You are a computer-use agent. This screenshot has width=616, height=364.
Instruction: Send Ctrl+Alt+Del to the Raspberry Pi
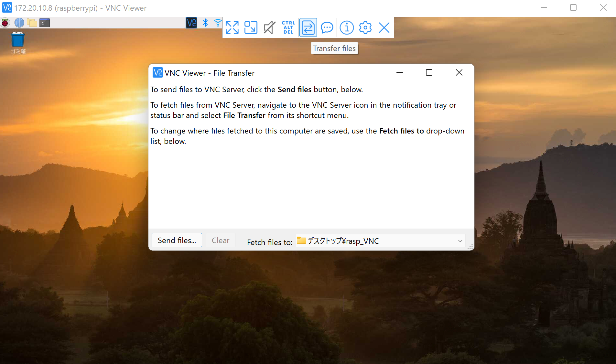click(288, 27)
